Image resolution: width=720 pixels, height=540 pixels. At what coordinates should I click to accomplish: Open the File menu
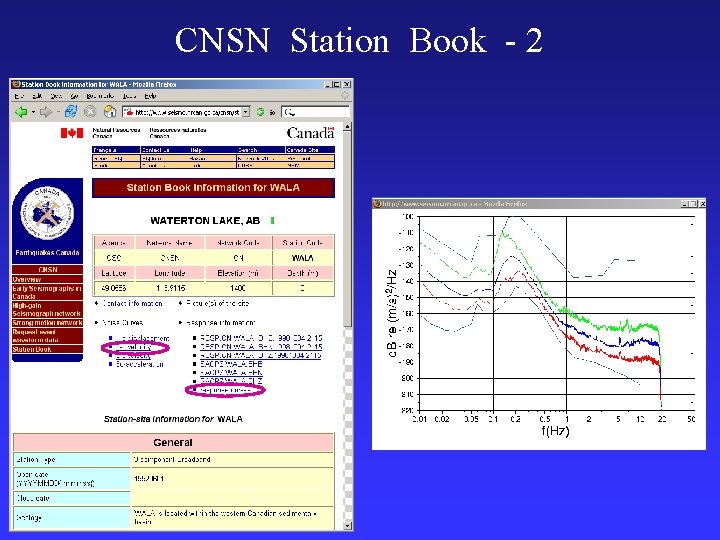pos(19,96)
